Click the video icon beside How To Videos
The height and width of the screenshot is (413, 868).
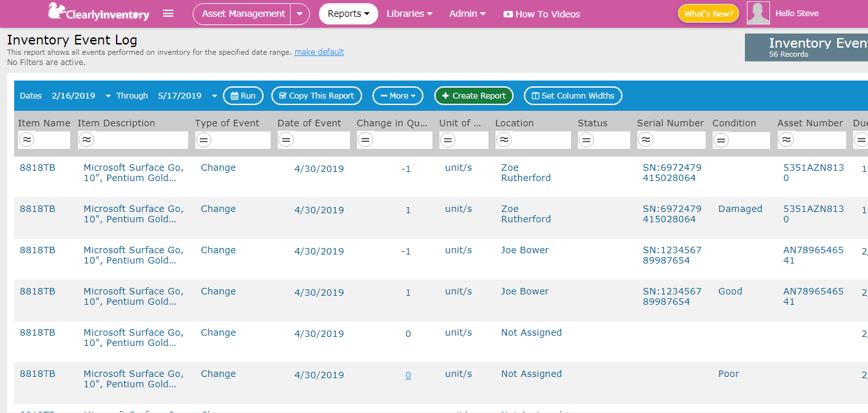(508, 14)
